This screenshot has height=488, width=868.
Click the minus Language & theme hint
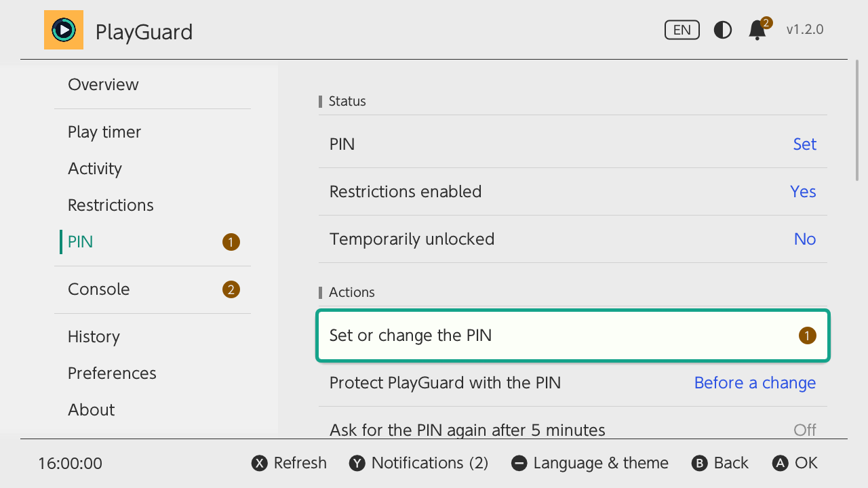click(590, 464)
